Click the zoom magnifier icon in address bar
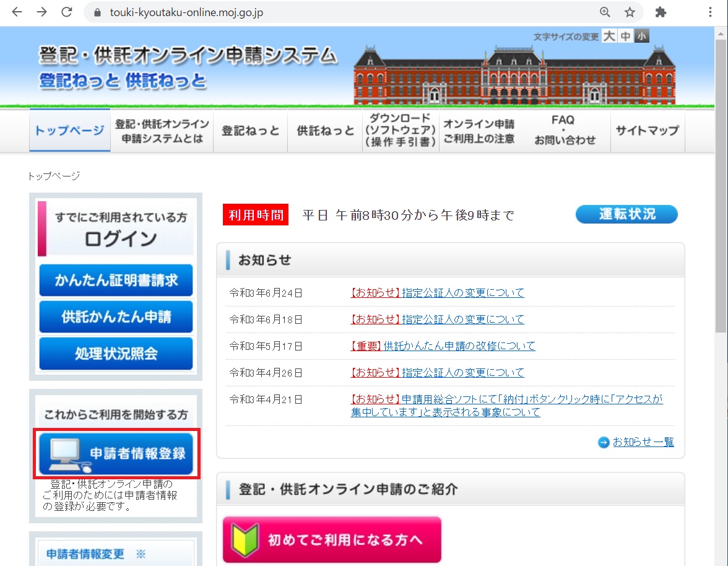The height and width of the screenshot is (566, 728). [x=605, y=12]
